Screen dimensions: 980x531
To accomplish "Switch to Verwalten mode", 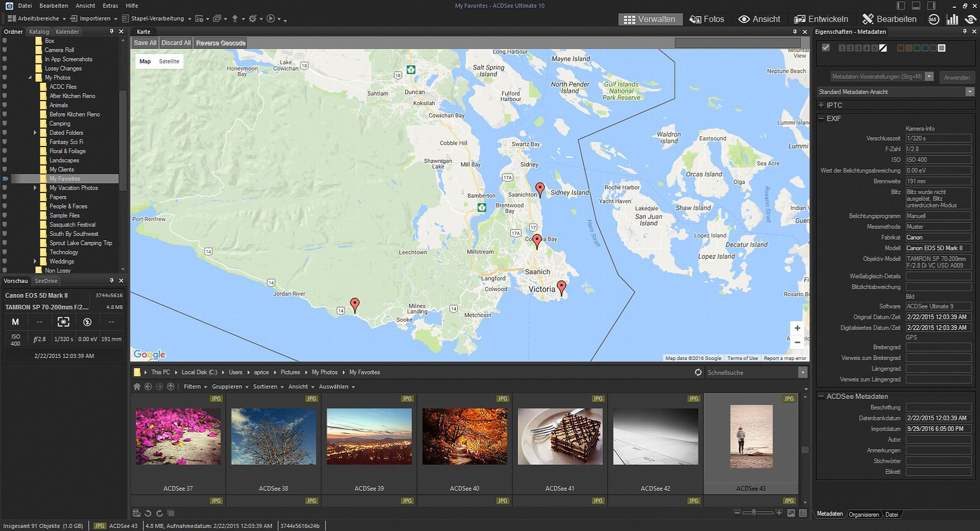I will click(650, 19).
